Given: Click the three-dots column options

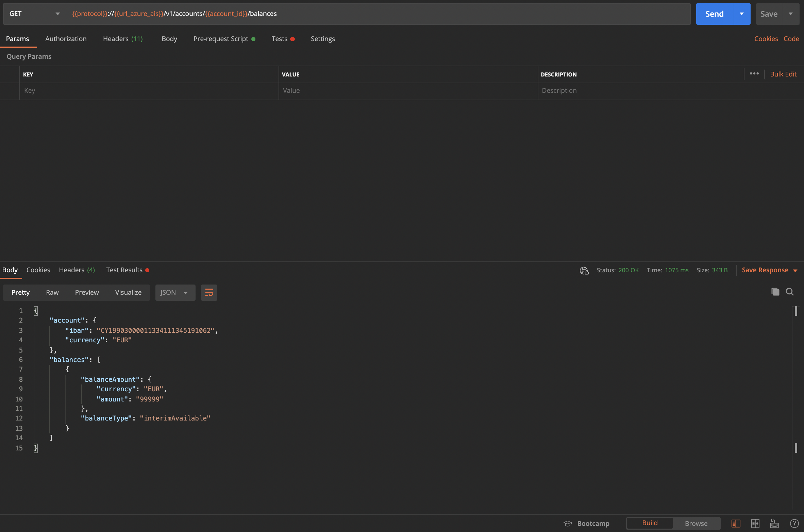Looking at the screenshot, I should [754, 74].
